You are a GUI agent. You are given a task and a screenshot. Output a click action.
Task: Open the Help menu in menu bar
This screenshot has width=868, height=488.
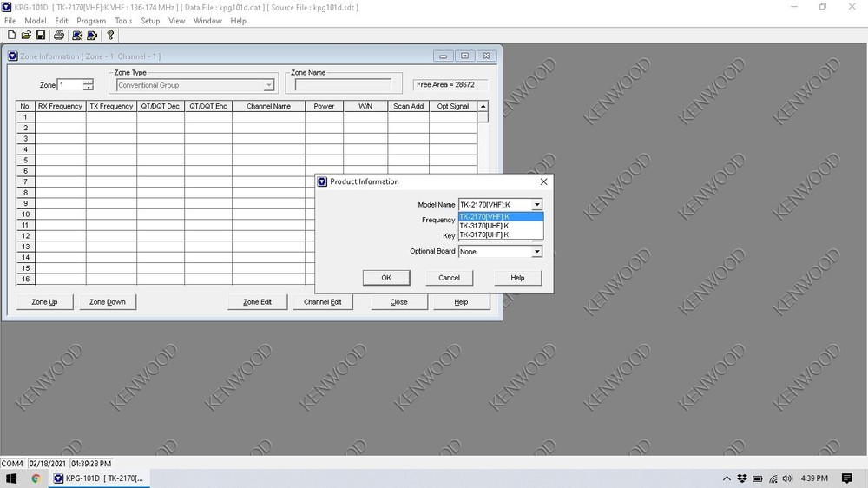pos(239,21)
